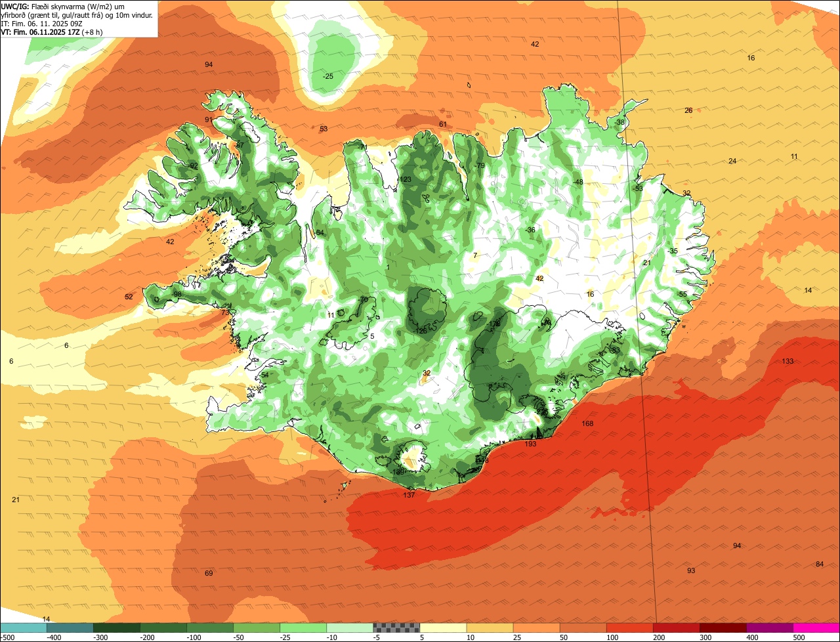Click the '61' value off the north coast
The height and width of the screenshot is (642, 840).
pos(443,125)
